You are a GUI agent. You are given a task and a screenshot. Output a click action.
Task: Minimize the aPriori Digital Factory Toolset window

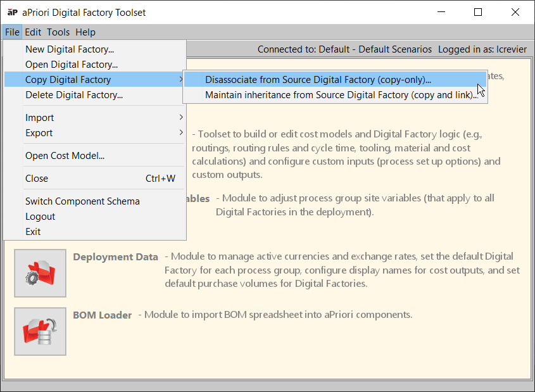point(441,12)
